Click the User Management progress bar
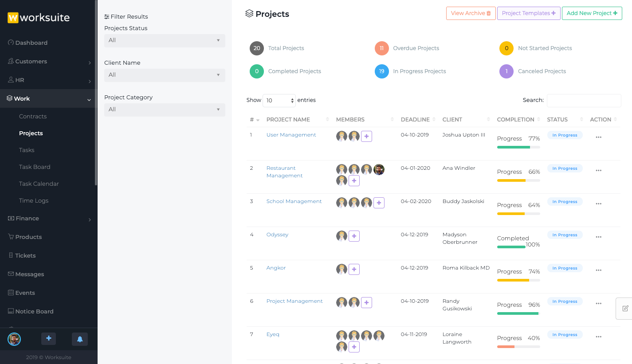This screenshot has width=632, height=364. click(518, 147)
